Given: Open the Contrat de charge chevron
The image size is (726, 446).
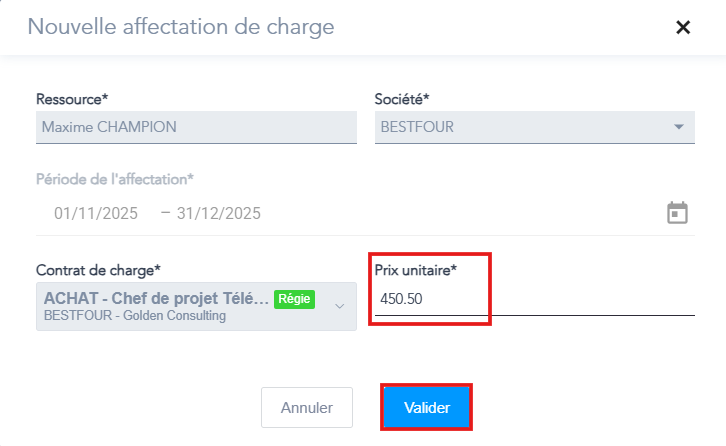Looking at the screenshot, I should 338,306.
